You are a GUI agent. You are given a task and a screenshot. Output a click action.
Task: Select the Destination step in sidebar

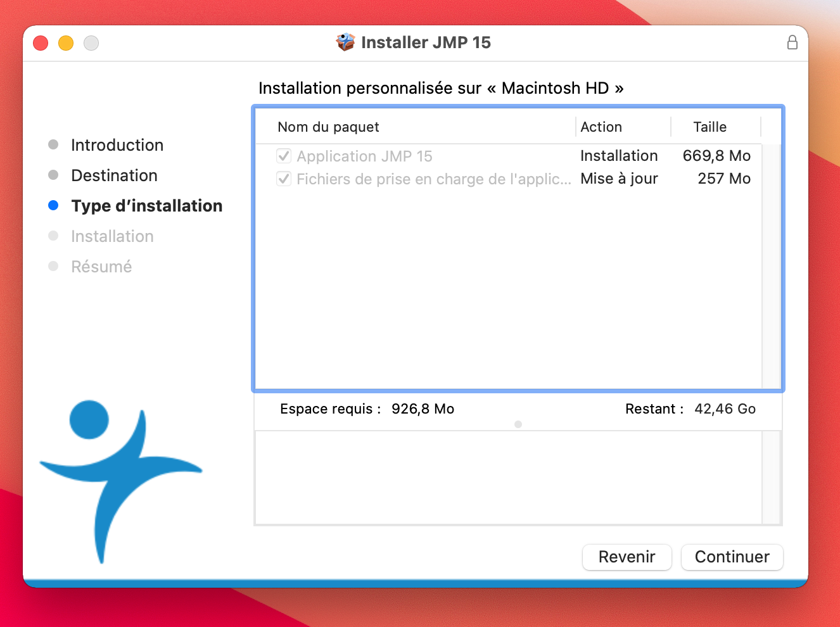(114, 175)
